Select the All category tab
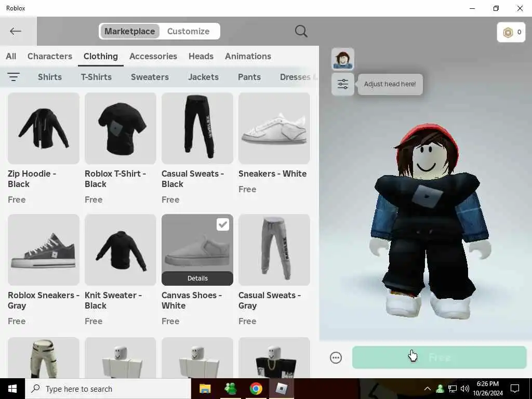The height and width of the screenshot is (399, 532). (11, 56)
